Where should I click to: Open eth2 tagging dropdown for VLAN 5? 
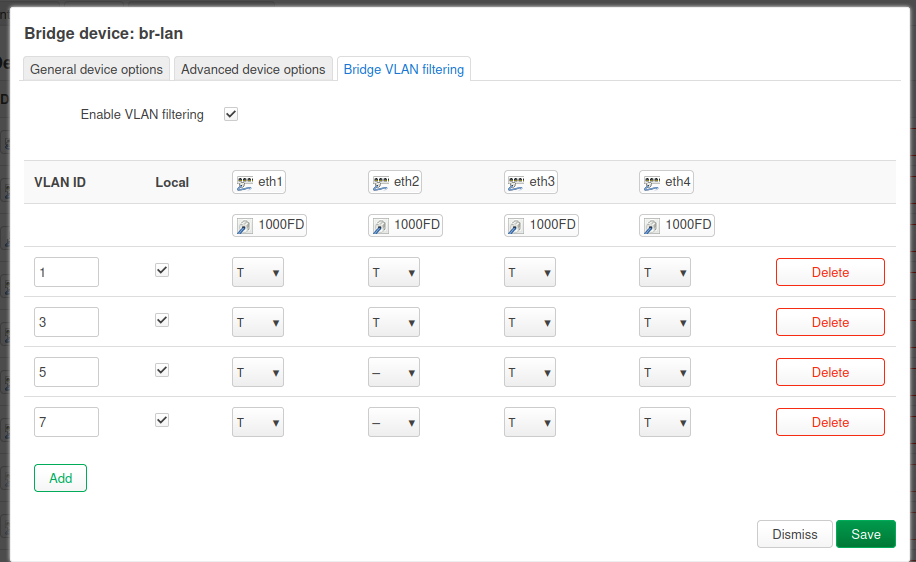393,372
